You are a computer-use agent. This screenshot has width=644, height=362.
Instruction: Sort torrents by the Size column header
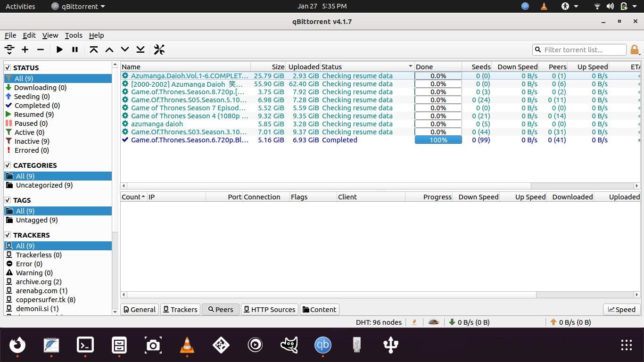tap(268, 67)
